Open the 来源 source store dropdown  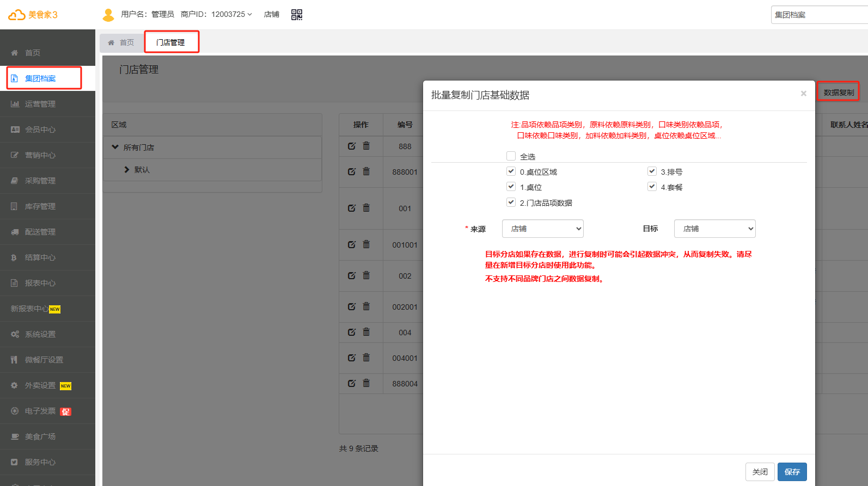tap(542, 229)
